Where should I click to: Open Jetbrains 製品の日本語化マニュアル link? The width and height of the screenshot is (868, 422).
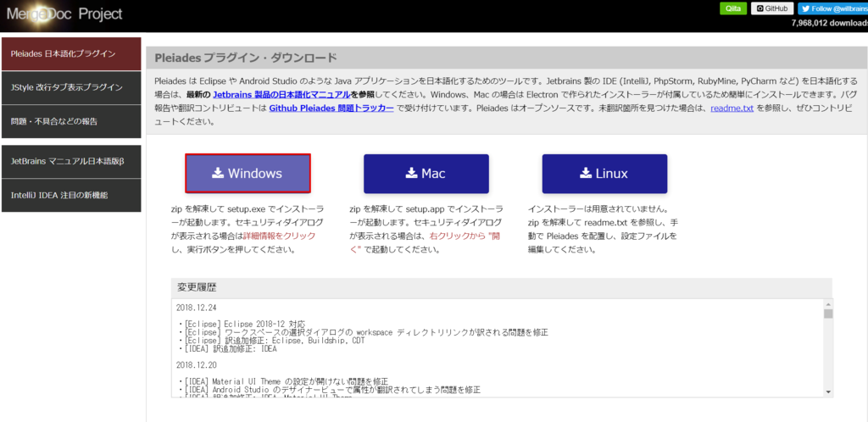[281, 95]
